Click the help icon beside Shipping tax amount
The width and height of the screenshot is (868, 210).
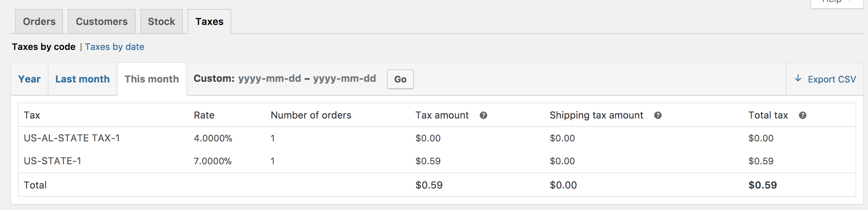pos(658,115)
